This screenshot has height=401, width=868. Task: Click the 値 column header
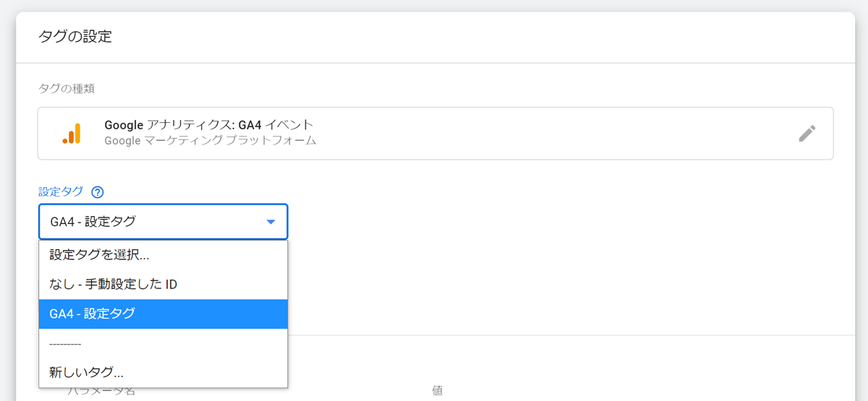pos(438,391)
